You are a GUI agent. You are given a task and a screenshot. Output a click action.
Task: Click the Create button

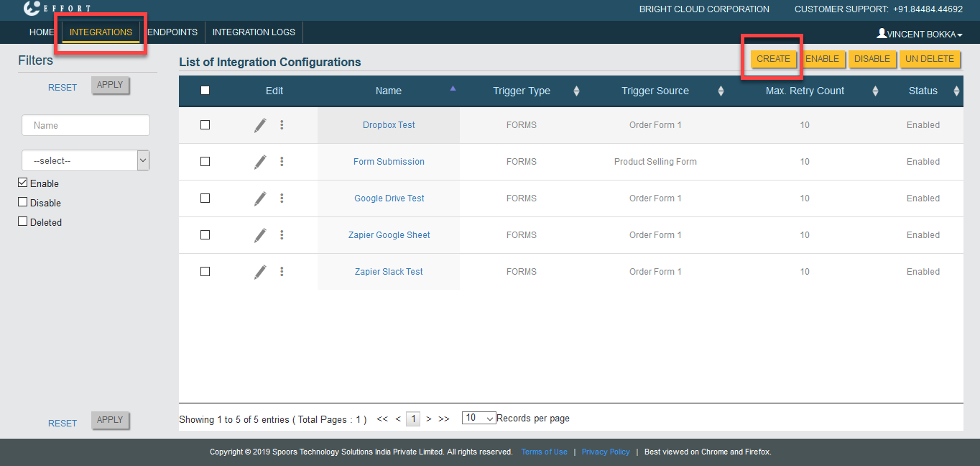tap(773, 59)
